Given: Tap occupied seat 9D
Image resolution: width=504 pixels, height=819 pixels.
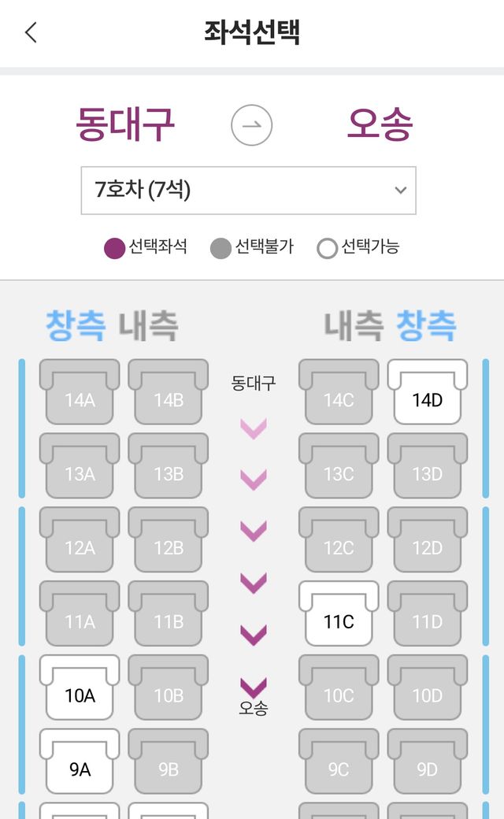Looking at the screenshot, I should (x=427, y=762).
